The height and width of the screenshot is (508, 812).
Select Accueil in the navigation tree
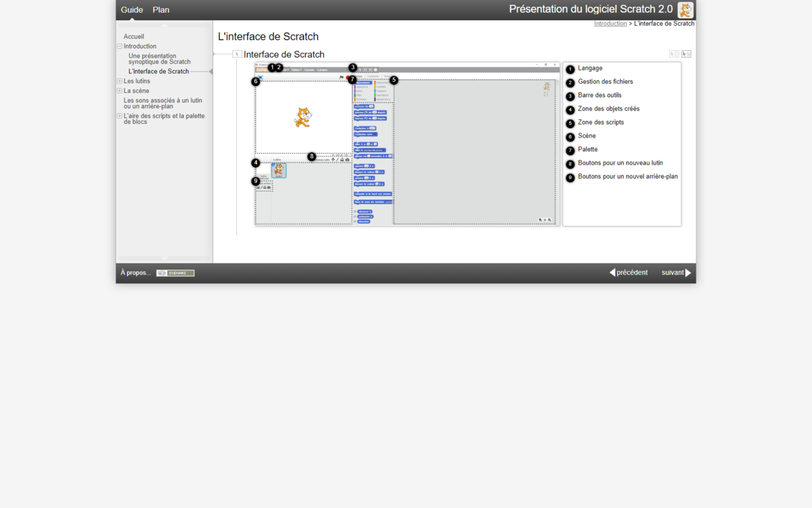(x=133, y=36)
